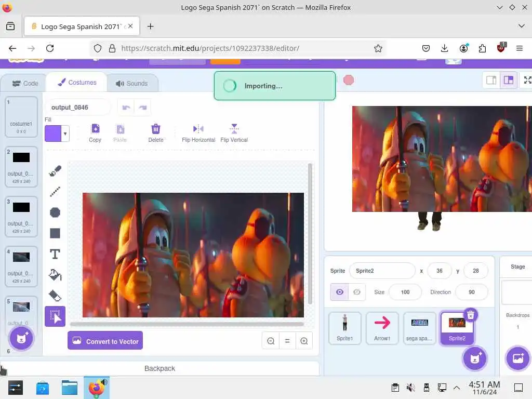Open Firefox extensions puzzle icon
The height and width of the screenshot is (399, 532).
pyautogui.click(x=482, y=48)
